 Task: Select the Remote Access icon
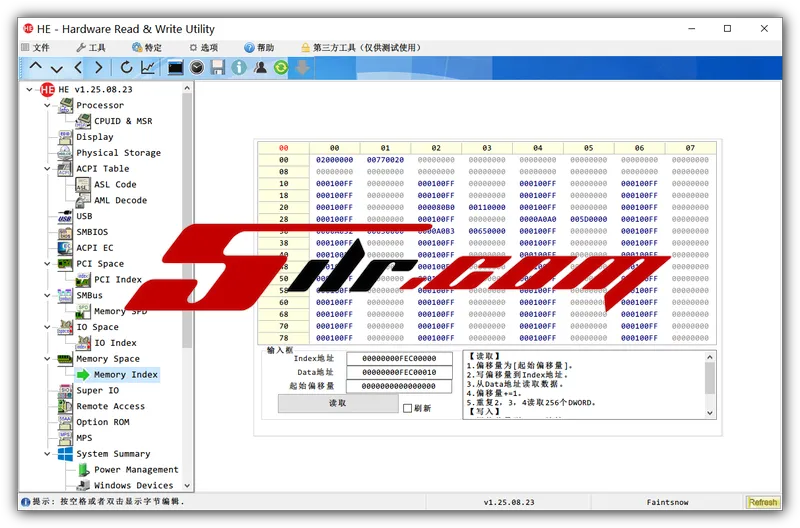pos(65,406)
